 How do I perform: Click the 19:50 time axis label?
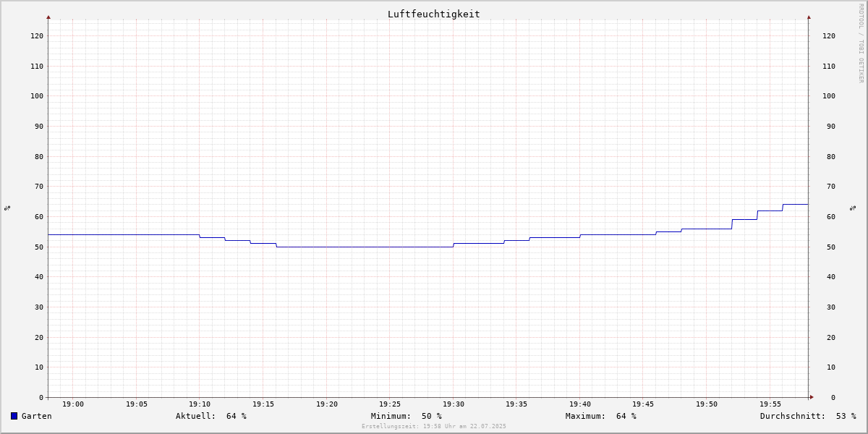(707, 404)
